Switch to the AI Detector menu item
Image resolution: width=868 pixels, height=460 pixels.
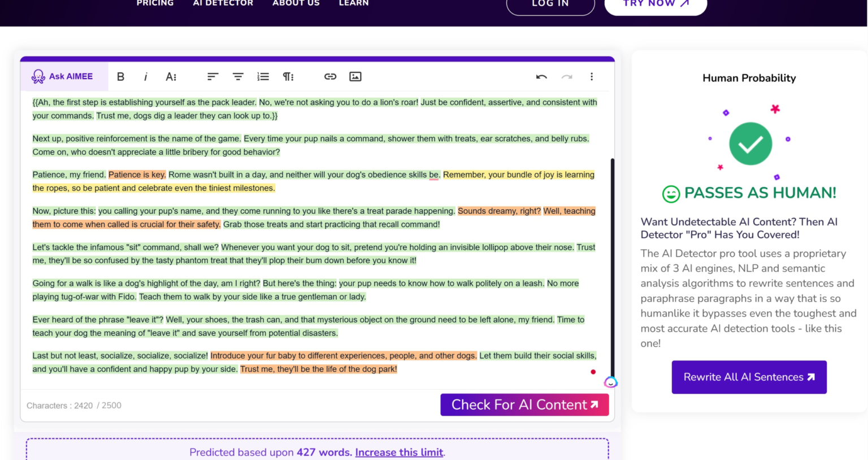click(x=223, y=4)
